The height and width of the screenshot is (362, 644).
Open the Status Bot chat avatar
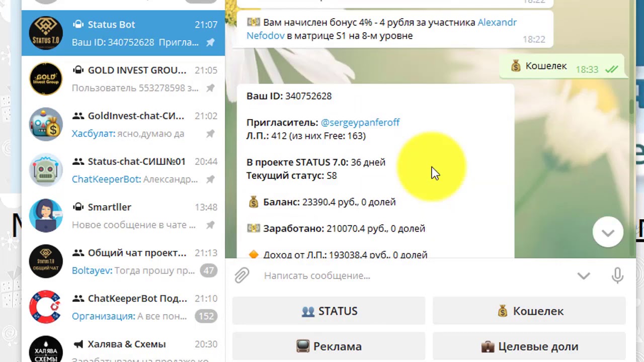pos(46,33)
